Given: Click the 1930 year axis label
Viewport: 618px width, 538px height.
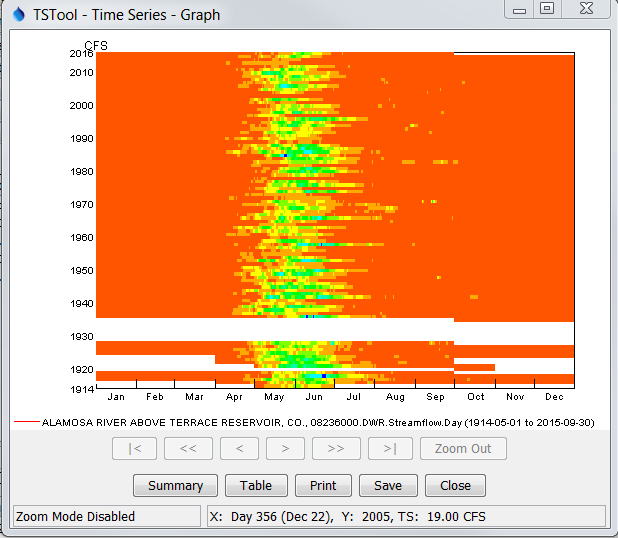Looking at the screenshot, I should 82,337.
